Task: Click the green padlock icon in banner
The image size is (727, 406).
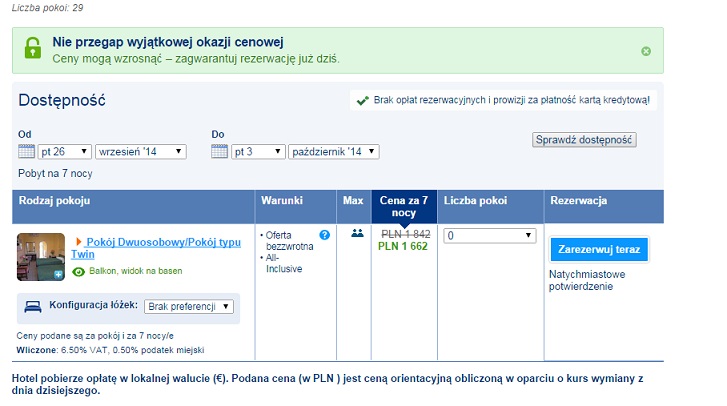Action: pos(32,47)
